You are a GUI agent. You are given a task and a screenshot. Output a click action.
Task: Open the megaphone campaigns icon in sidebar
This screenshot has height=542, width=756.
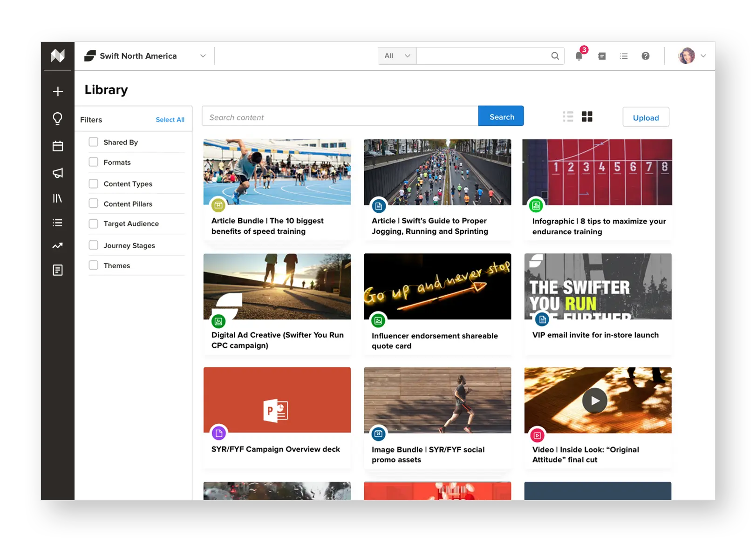pos(58,173)
